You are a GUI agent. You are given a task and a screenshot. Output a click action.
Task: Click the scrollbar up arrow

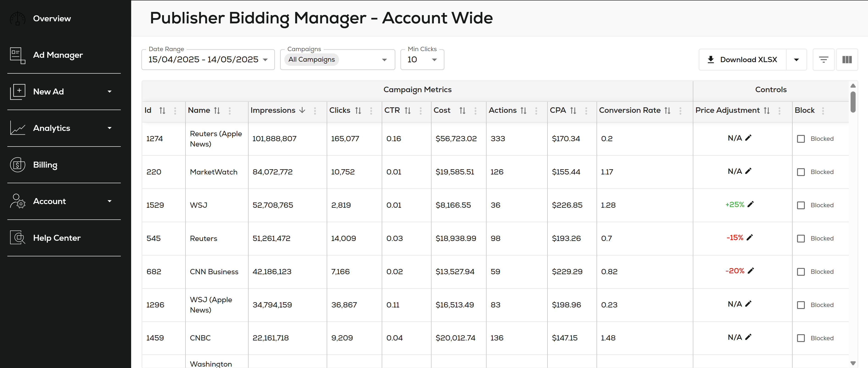tap(853, 86)
